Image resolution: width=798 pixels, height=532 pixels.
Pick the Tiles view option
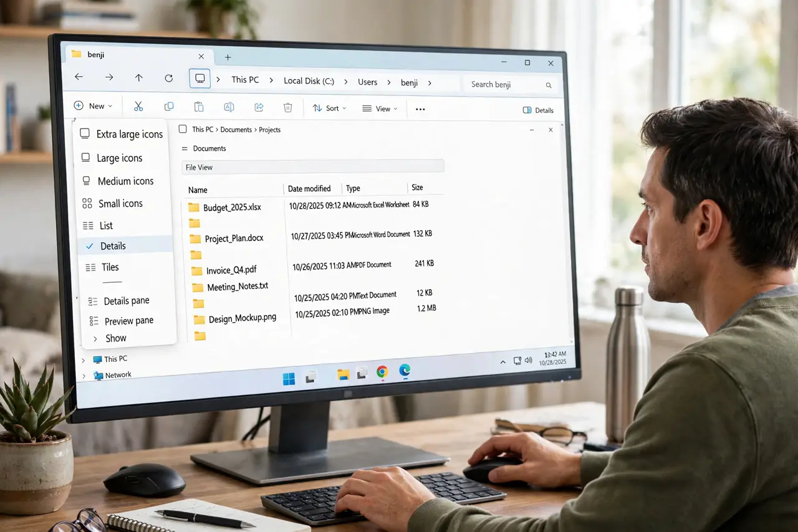click(102, 267)
